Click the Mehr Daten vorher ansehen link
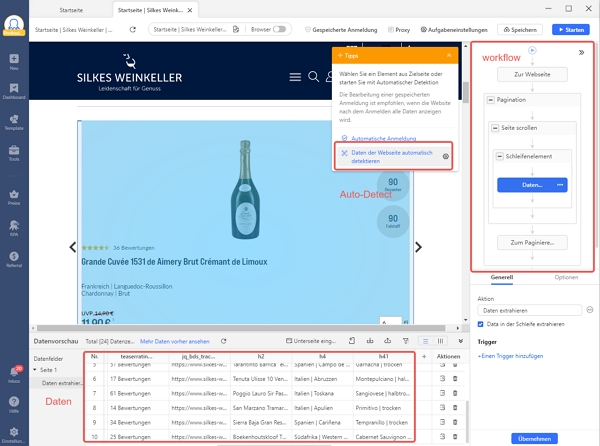600x446 pixels. click(x=174, y=341)
